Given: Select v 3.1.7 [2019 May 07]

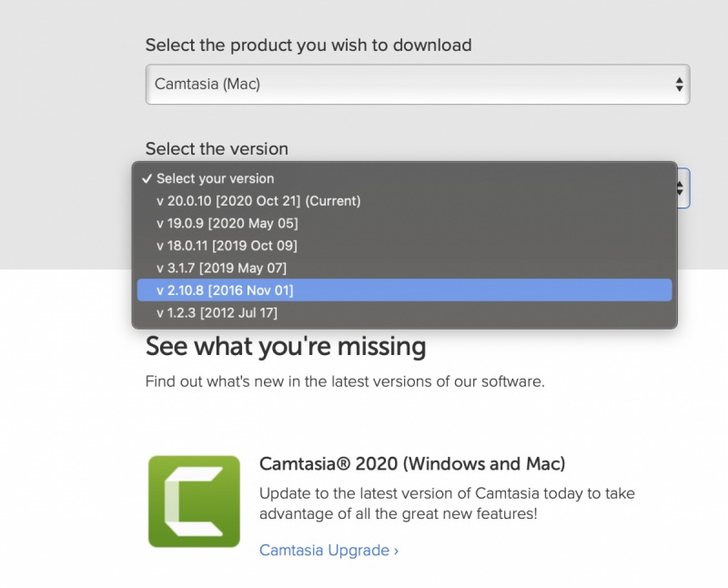Looking at the screenshot, I should [404, 268].
